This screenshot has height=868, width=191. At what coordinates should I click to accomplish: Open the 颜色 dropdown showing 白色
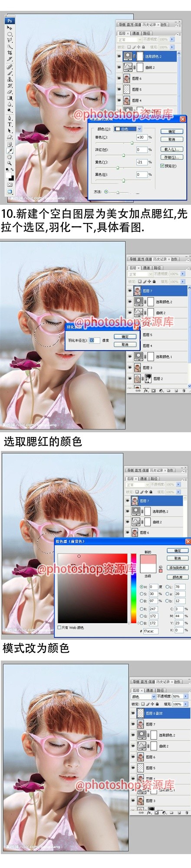(128, 129)
